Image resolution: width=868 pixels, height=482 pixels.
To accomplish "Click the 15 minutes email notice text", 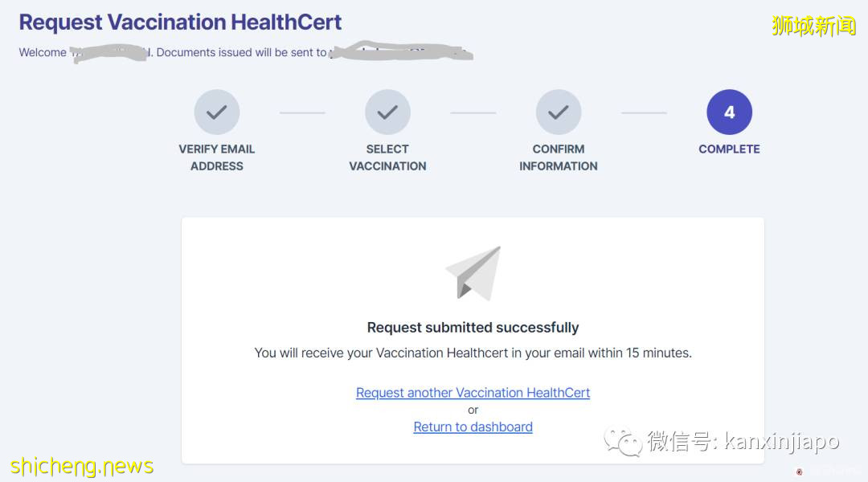I will [x=473, y=353].
